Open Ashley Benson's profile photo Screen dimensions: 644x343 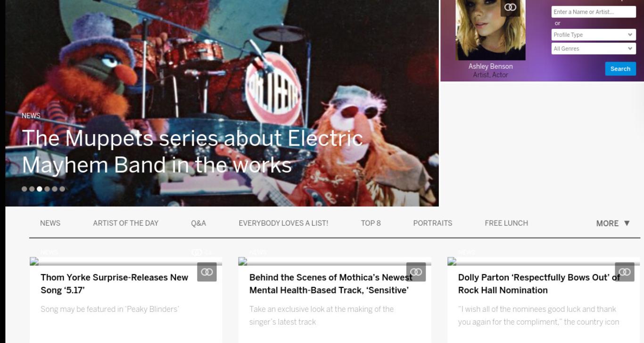[490, 30]
